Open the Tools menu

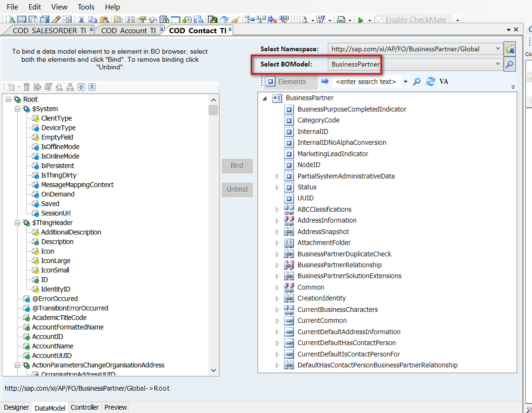(86, 7)
